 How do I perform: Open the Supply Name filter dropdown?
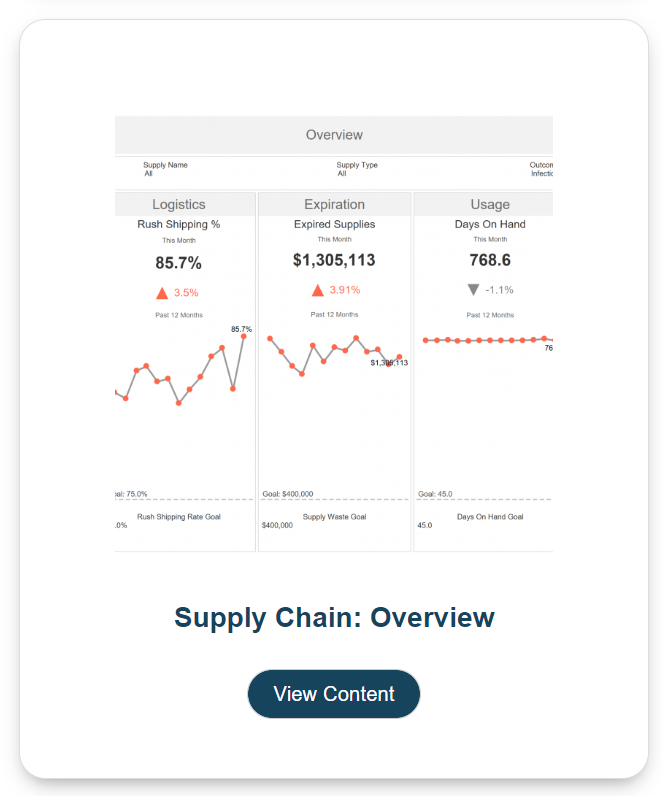coord(165,169)
